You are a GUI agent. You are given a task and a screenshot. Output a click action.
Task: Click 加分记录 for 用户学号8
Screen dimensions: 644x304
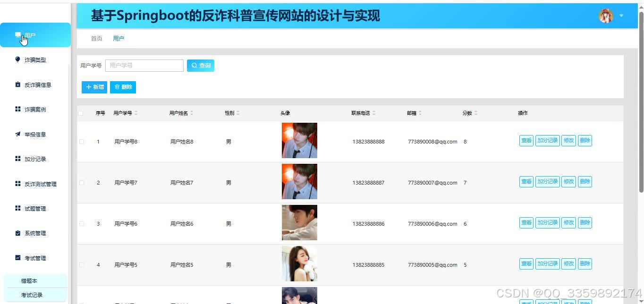[x=547, y=141]
